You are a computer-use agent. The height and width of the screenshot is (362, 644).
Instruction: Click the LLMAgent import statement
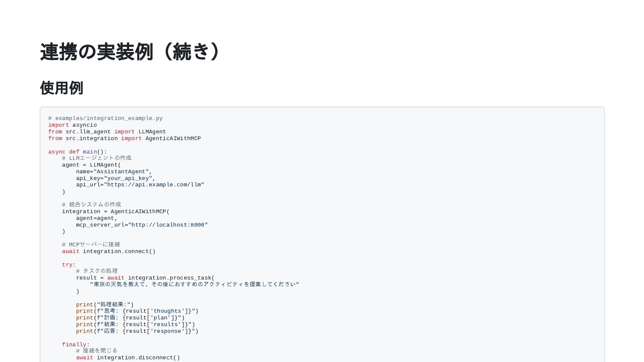(x=107, y=132)
